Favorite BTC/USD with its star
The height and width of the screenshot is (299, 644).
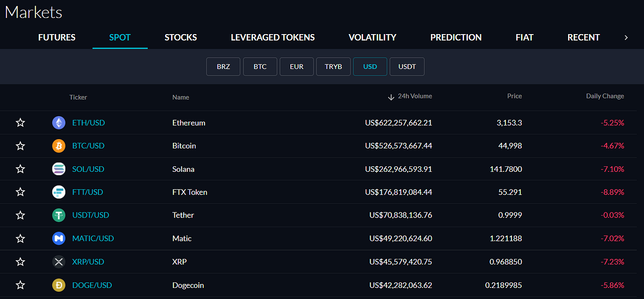20,146
